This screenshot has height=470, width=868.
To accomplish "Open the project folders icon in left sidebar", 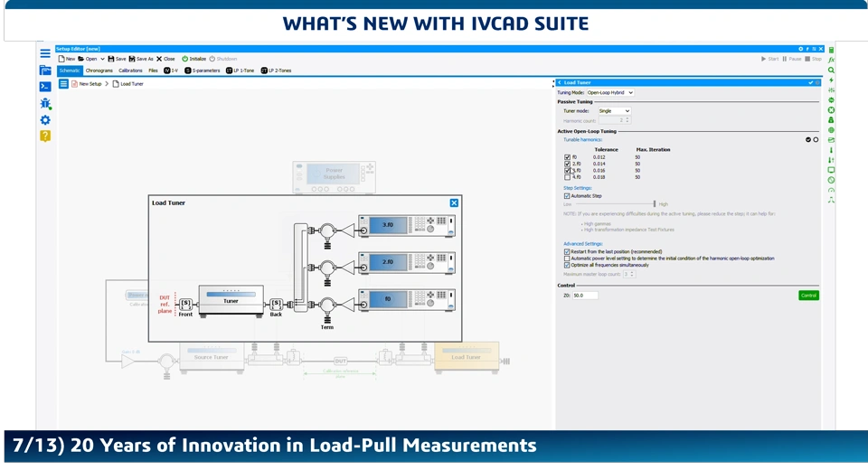I will 45,70.
